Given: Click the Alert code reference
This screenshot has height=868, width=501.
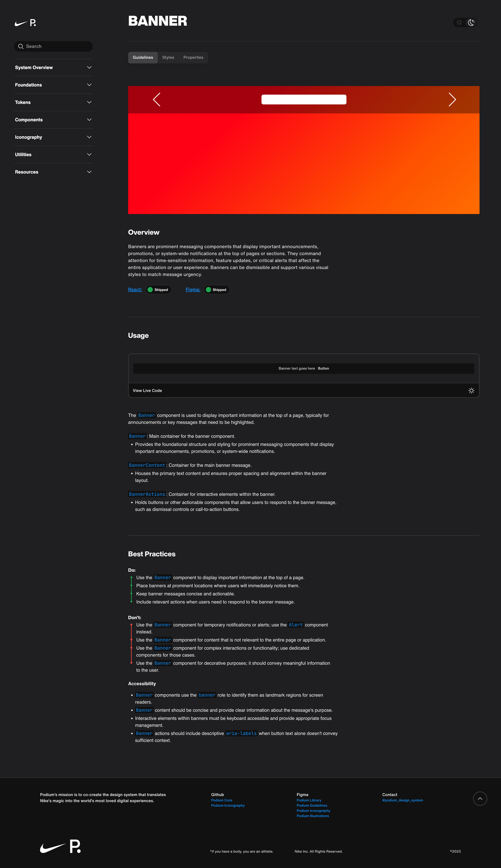Looking at the screenshot, I should 296,625.
